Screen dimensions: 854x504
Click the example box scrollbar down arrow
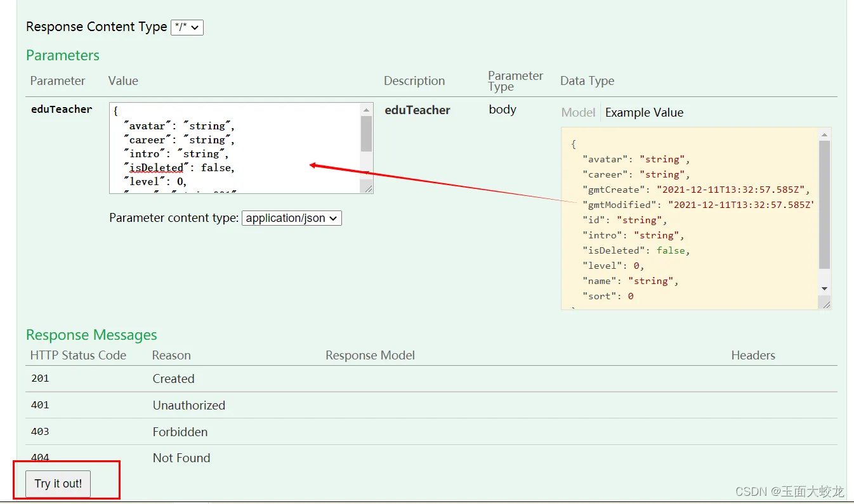tap(825, 289)
